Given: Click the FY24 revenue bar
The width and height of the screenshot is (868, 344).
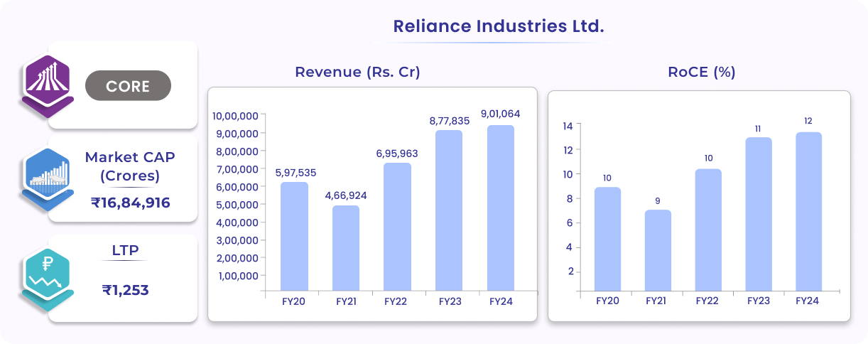Looking at the screenshot, I should 500,208.
